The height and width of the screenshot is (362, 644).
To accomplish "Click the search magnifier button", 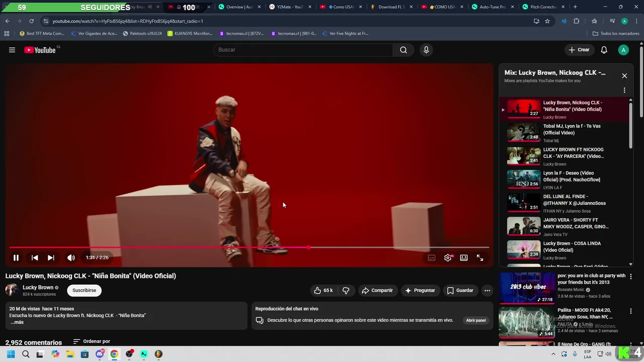I will pyautogui.click(x=404, y=50).
